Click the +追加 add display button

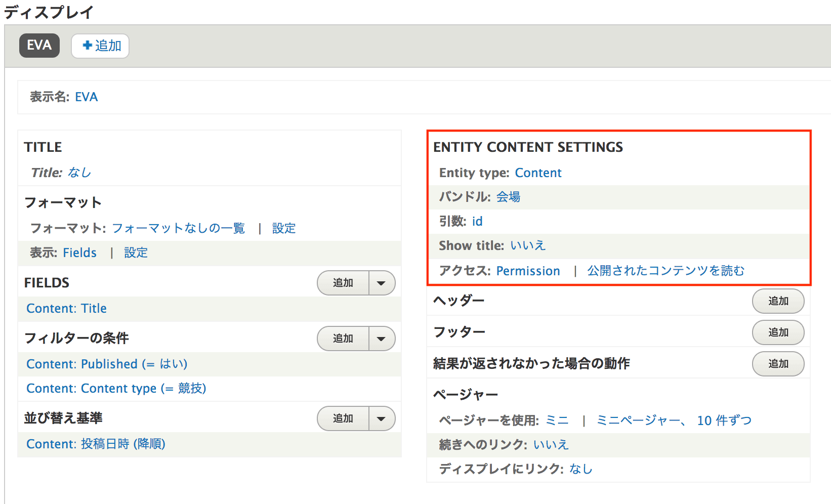[x=100, y=46]
